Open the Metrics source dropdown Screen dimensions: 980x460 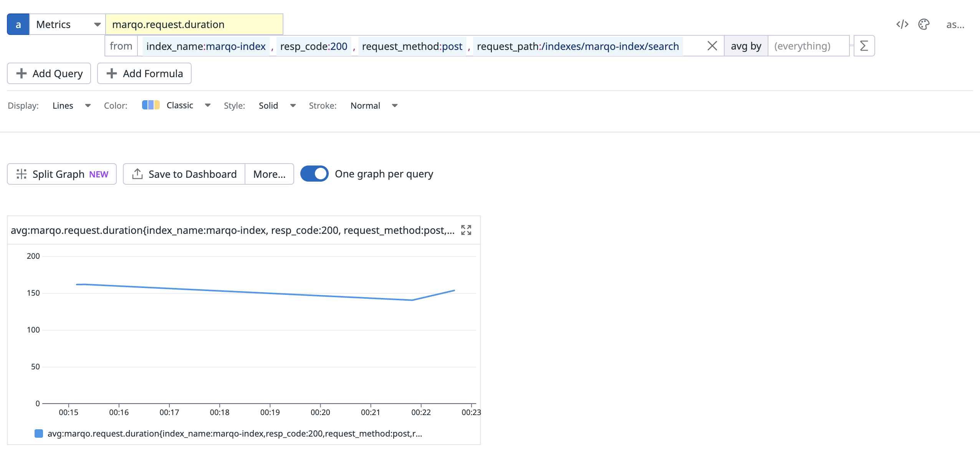[x=68, y=25]
